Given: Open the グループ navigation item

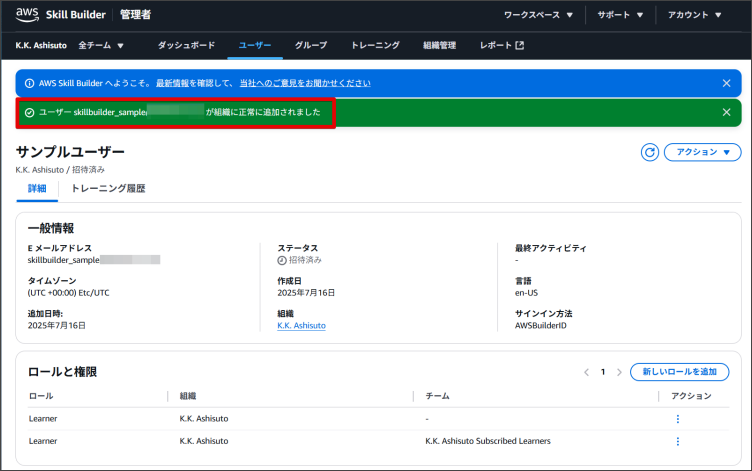Looking at the screenshot, I should pyautogui.click(x=310, y=45).
